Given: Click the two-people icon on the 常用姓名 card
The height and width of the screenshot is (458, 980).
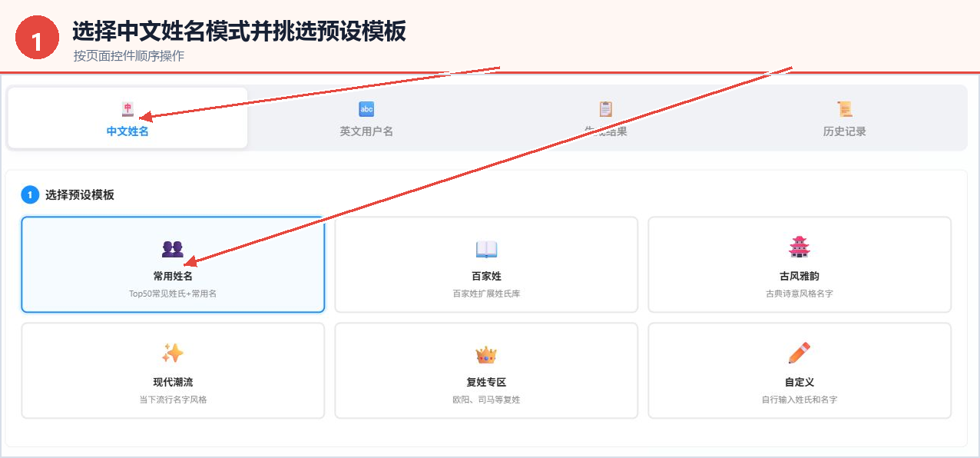Looking at the screenshot, I should (x=173, y=248).
